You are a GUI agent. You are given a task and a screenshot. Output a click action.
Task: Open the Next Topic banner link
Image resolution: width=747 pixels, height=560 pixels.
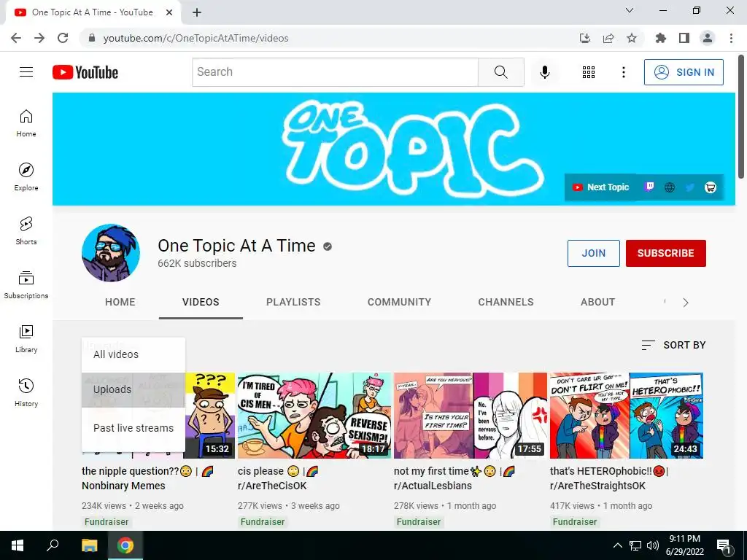(601, 187)
